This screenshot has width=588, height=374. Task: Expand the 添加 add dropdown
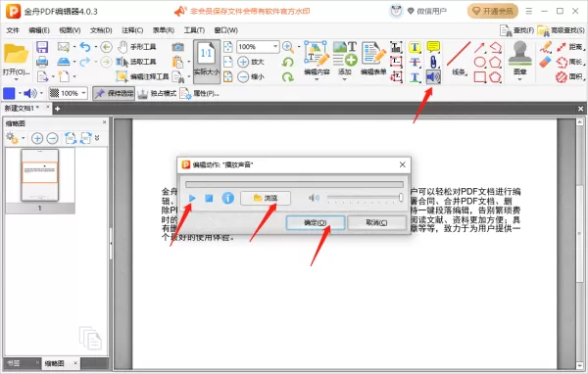pos(345,79)
